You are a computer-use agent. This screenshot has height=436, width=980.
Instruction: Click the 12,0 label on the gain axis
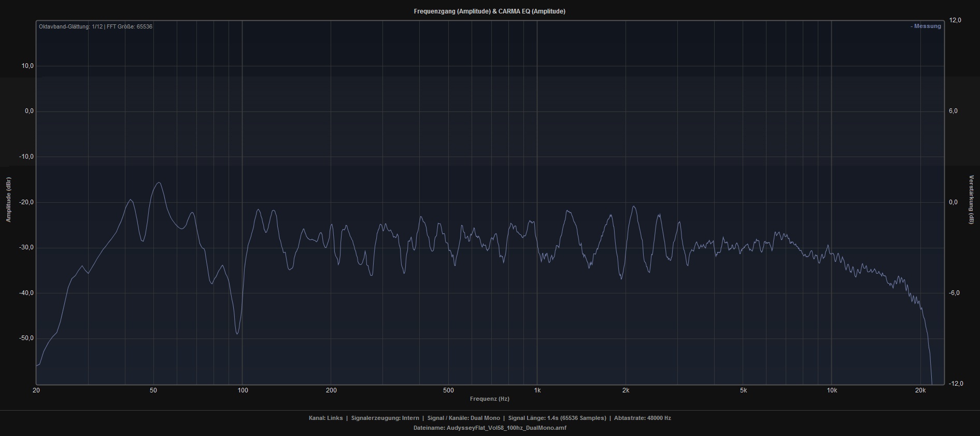[x=955, y=20]
